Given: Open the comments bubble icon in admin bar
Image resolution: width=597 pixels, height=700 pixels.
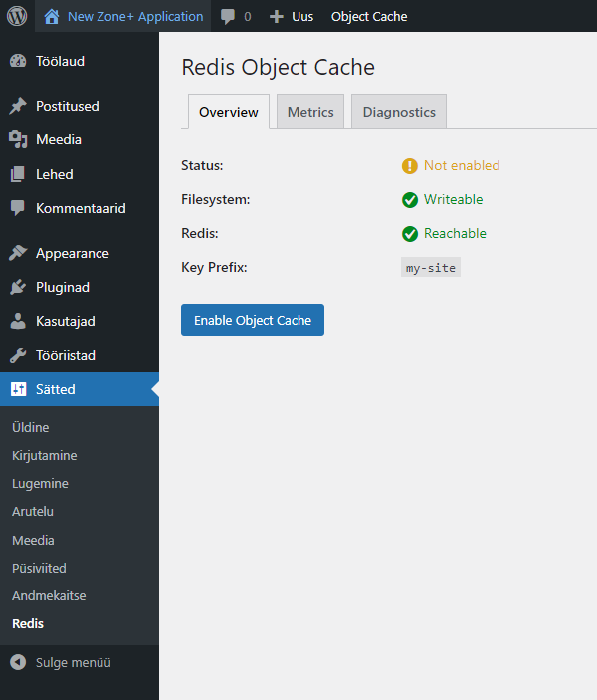Looking at the screenshot, I should pyautogui.click(x=229, y=16).
